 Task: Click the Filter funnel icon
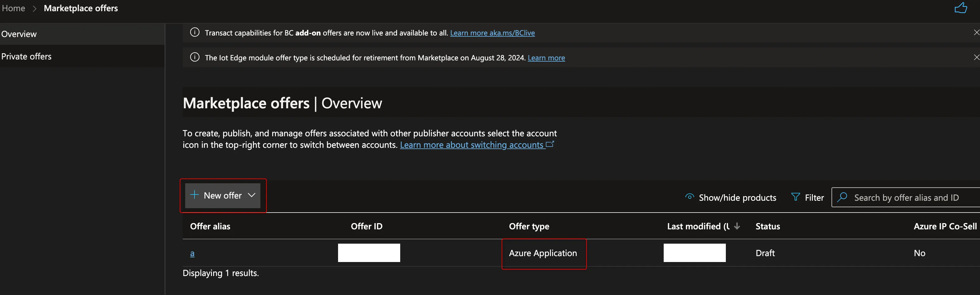coord(795,197)
